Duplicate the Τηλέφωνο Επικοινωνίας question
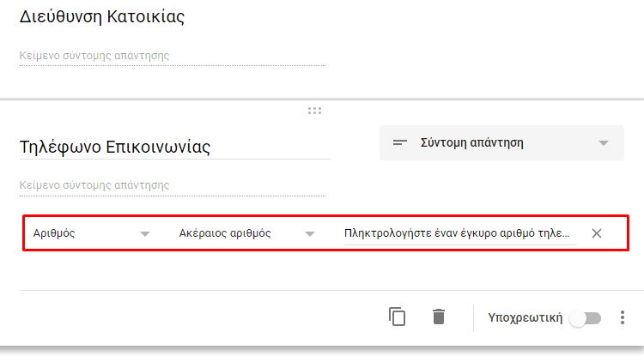The image size is (644, 362). pyautogui.click(x=398, y=317)
